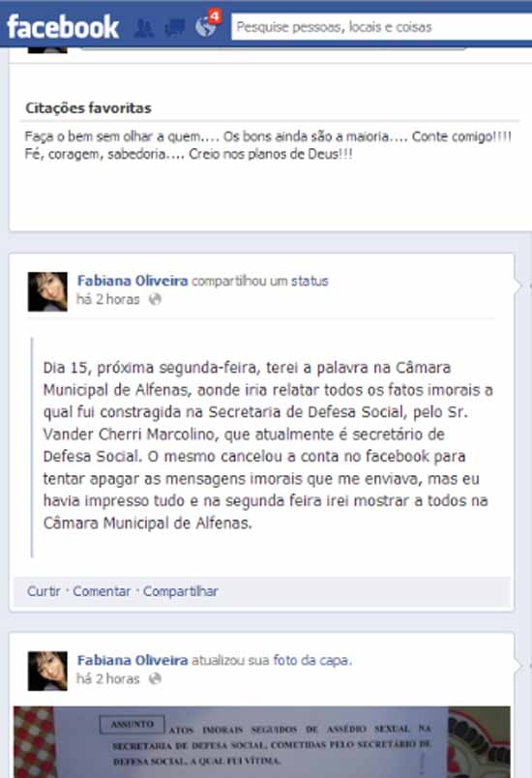Click the globe privacy icon on cover photo post

[155, 678]
